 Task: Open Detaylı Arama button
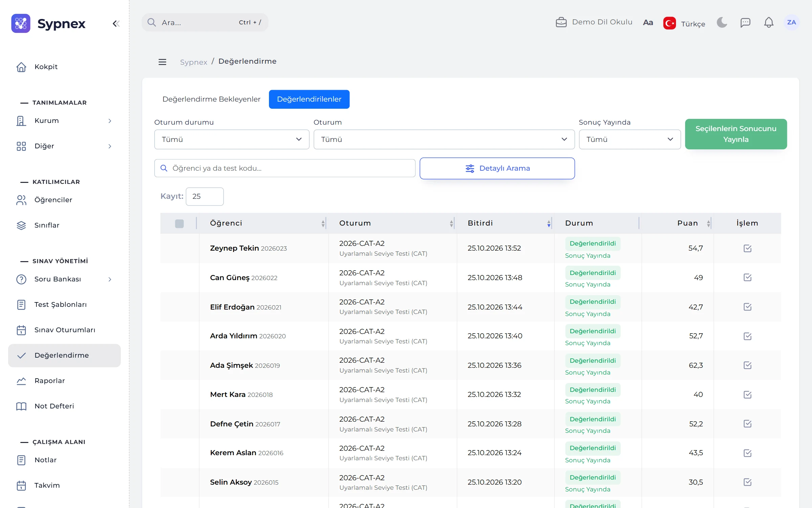pyautogui.click(x=497, y=168)
